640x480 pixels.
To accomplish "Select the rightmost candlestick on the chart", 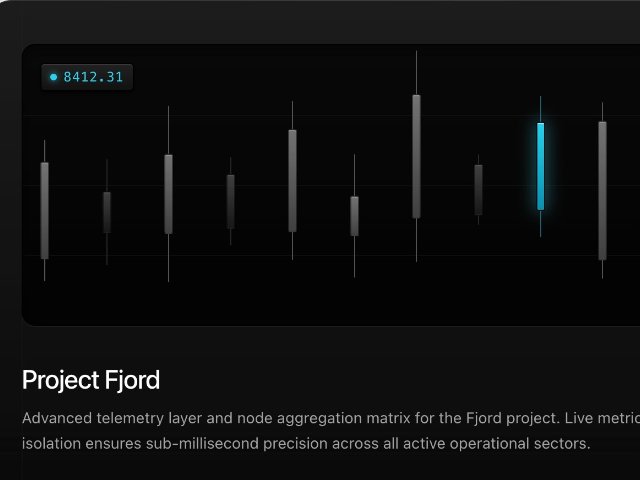I will click(x=602, y=190).
